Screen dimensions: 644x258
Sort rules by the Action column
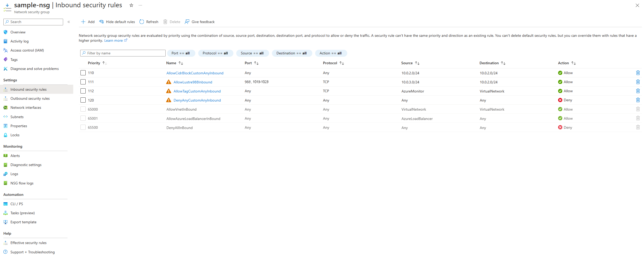tap(567, 63)
